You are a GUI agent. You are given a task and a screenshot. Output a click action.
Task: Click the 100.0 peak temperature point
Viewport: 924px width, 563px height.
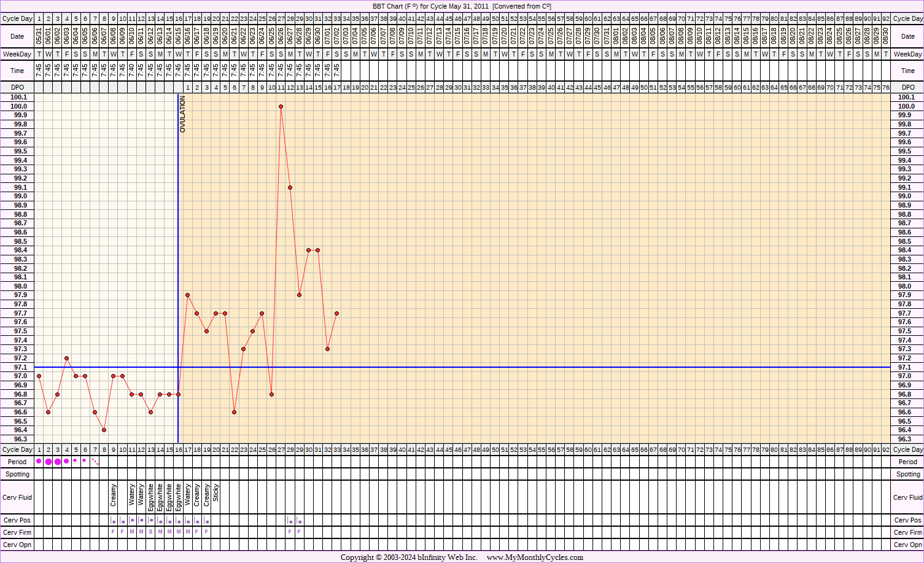[281, 106]
